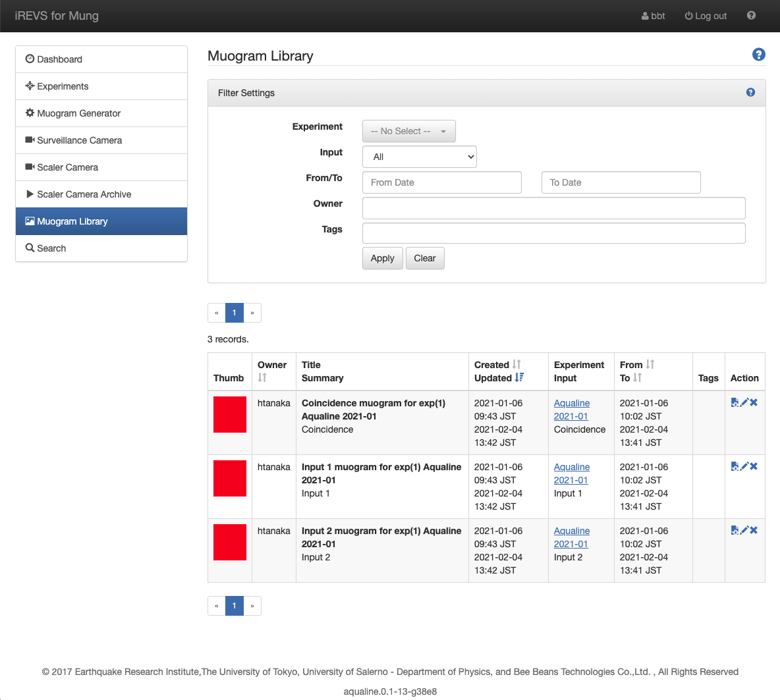Open Muogram Generator from the sidebar
Image resolution: width=780 pixels, height=700 pixels.
click(79, 113)
